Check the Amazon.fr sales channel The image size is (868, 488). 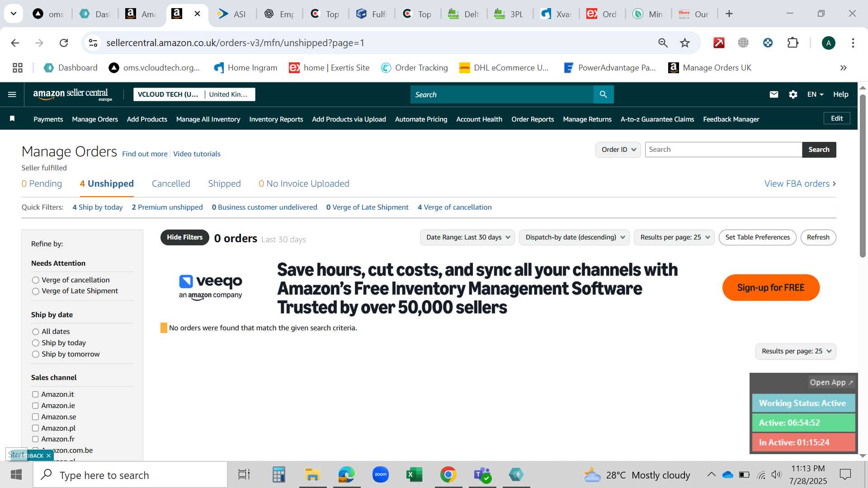click(35, 439)
